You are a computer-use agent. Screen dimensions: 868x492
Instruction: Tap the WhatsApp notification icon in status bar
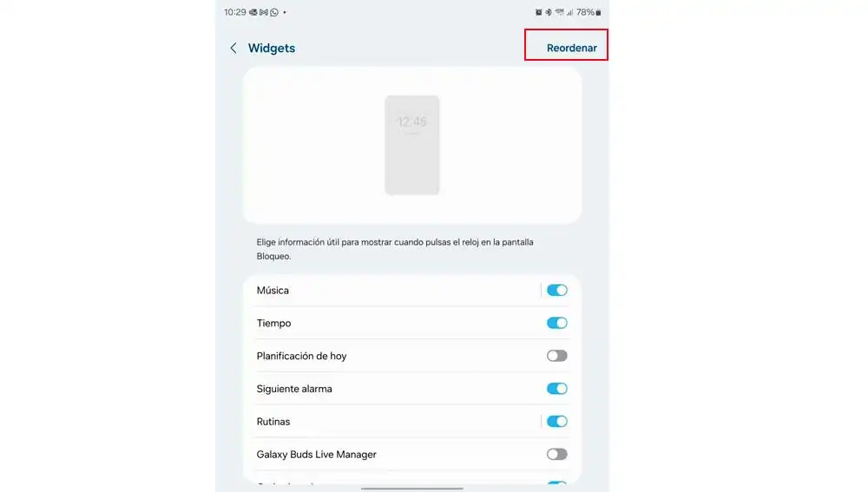click(x=274, y=12)
